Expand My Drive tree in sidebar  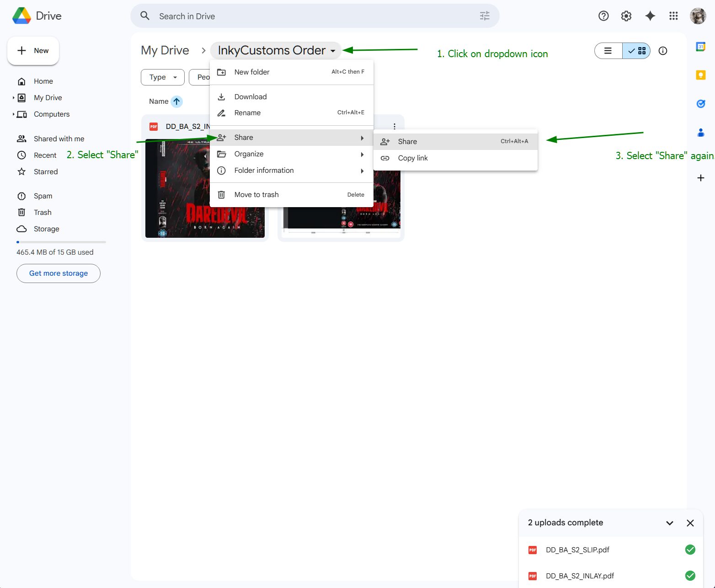(x=13, y=97)
